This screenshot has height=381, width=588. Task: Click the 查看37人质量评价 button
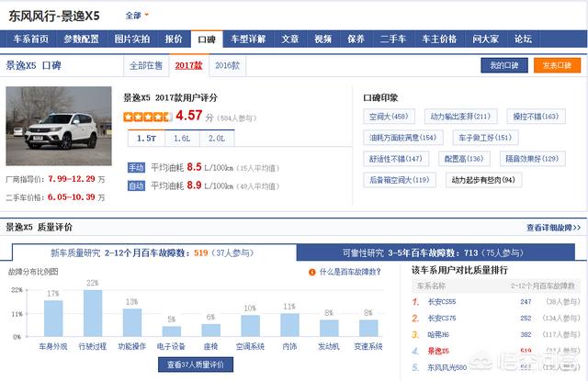coord(196,364)
